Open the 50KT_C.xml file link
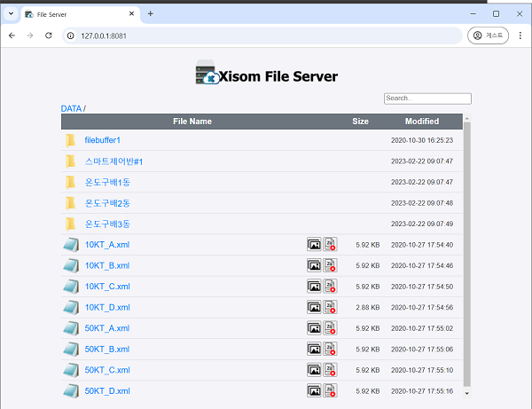The width and height of the screenshot is (532, 409). 107,370
